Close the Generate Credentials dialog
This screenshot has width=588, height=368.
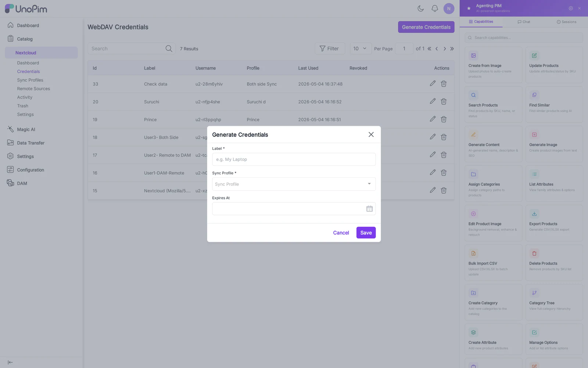371,135
